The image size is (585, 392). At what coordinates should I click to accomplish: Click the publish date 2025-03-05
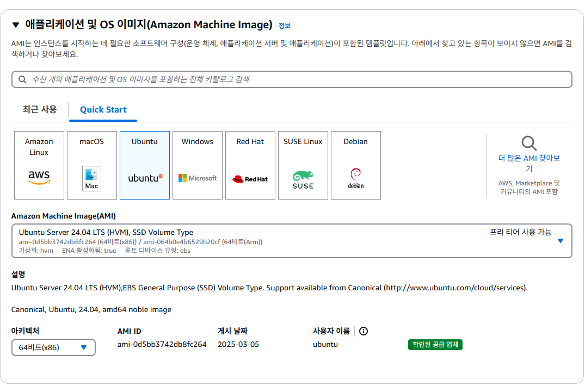point(238,344)
